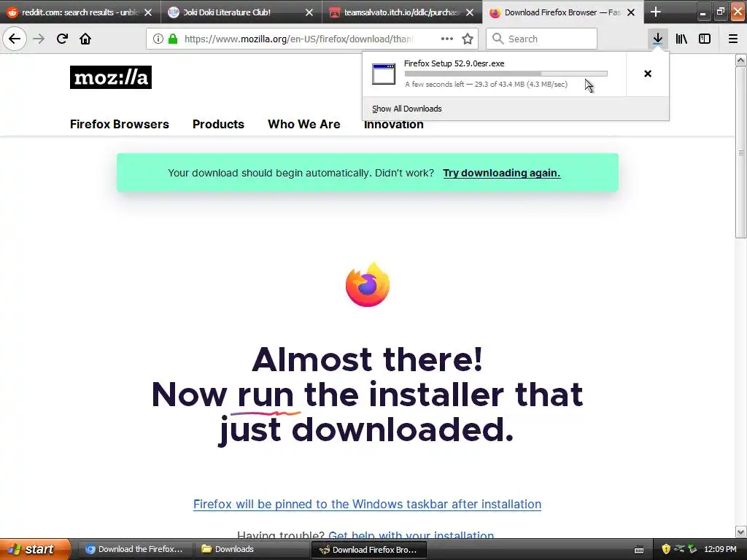Image resolution: width=747 pixels, height=560 pixels.
Task: Click the page scrollbar down arrow
Action: click(740, 532)
